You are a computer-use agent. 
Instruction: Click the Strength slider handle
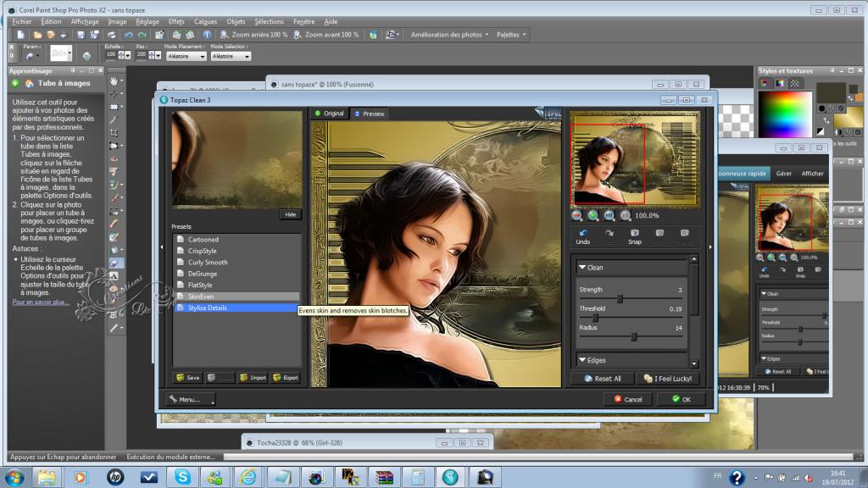[620, 299]
